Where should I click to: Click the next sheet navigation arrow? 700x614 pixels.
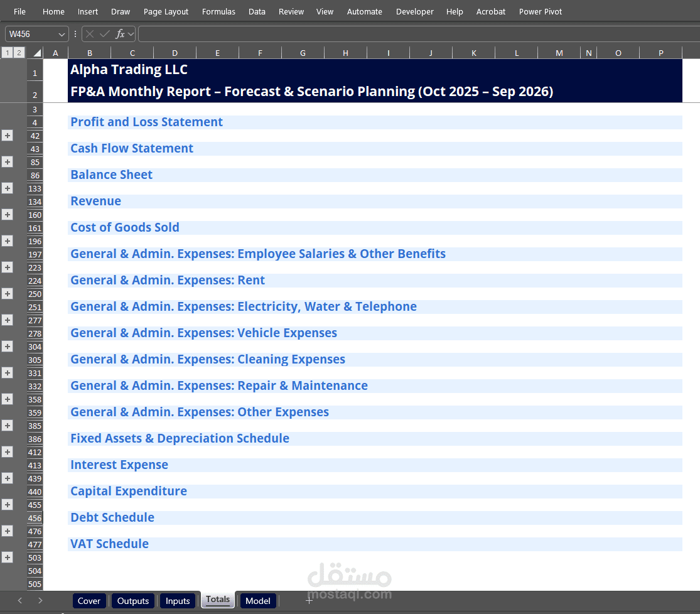point(40,601)
